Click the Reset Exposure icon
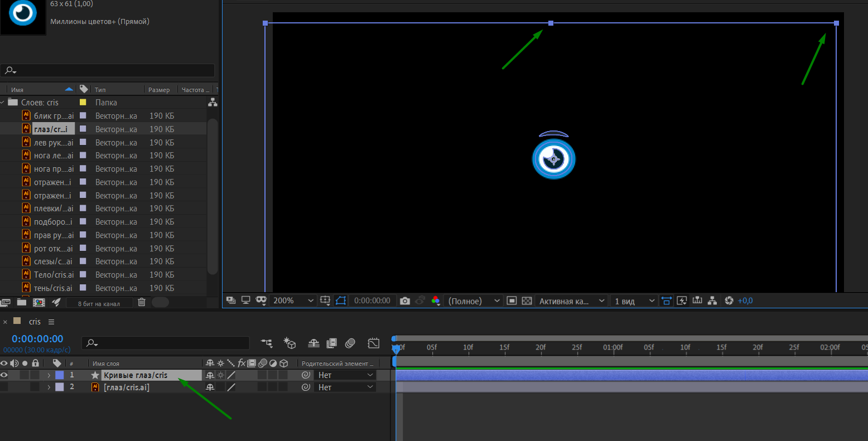Screen dimensions: 868x441 [729, 301]
